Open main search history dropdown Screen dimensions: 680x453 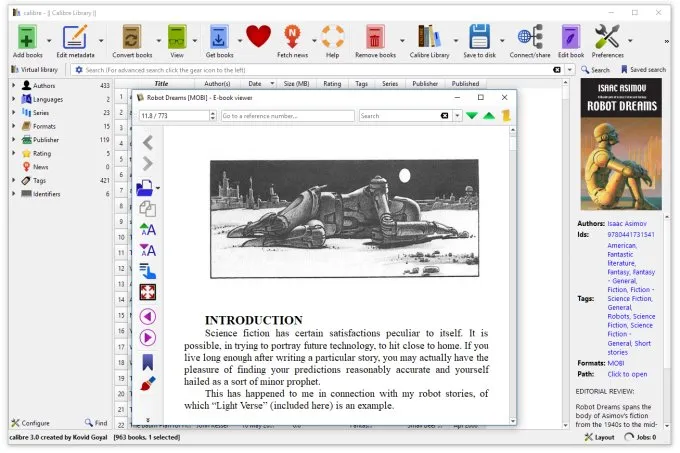pos(570,70)
